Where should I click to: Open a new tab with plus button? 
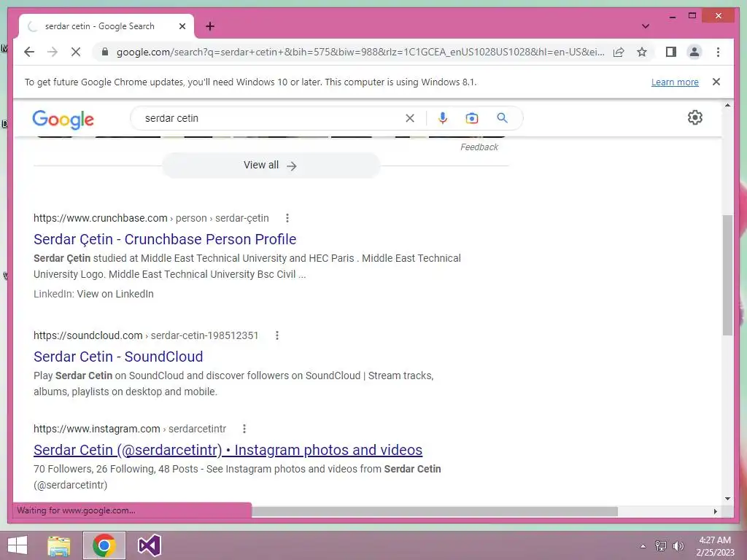[210, 26]
